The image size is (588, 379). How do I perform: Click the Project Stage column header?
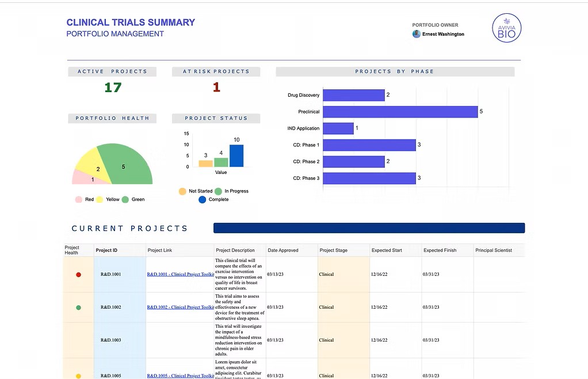click(x=335, y=250)
